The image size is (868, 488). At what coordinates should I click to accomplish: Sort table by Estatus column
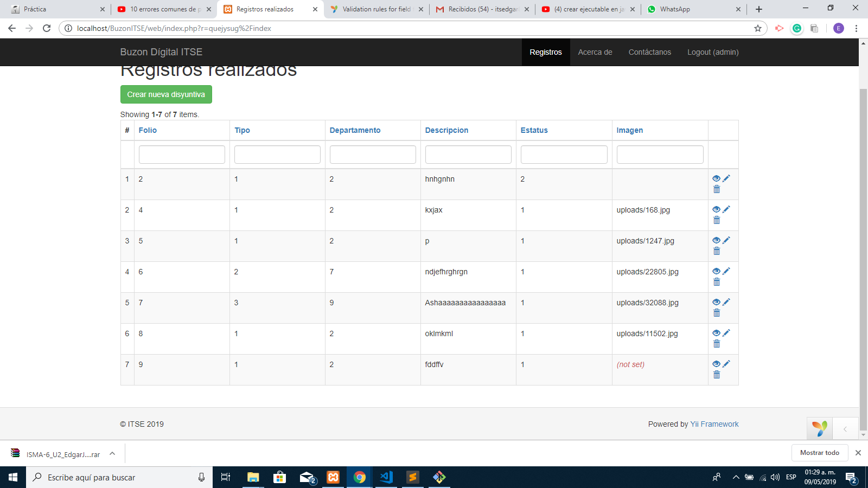(x=534, y=130)
